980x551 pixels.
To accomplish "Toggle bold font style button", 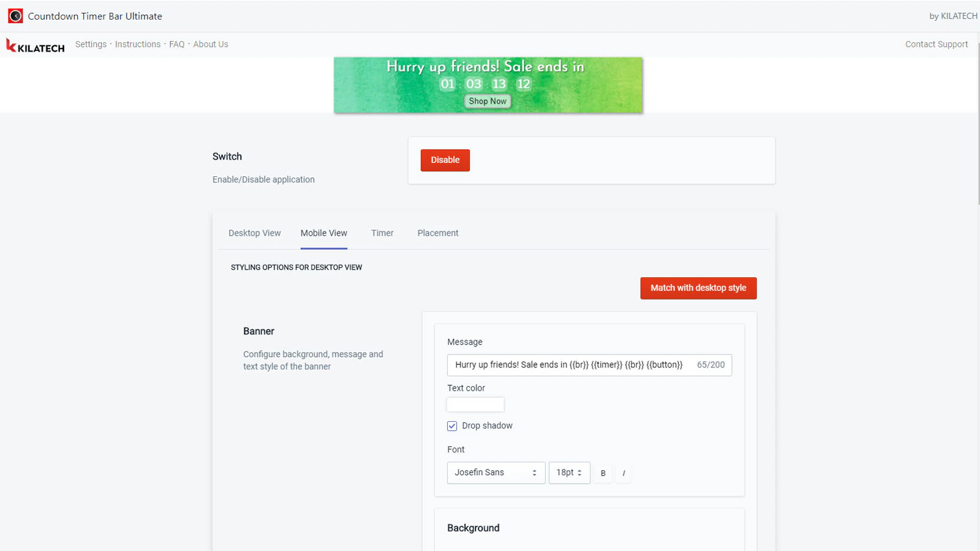I will pyautogui.click(x=603, y=473).
